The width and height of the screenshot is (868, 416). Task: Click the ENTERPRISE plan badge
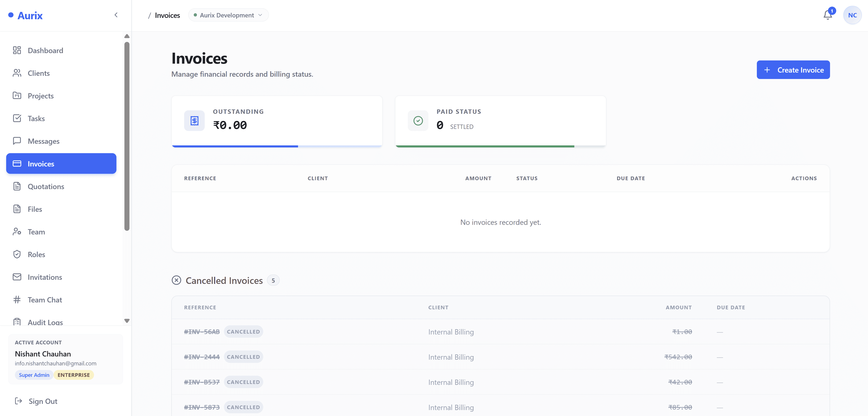(74, 375)
